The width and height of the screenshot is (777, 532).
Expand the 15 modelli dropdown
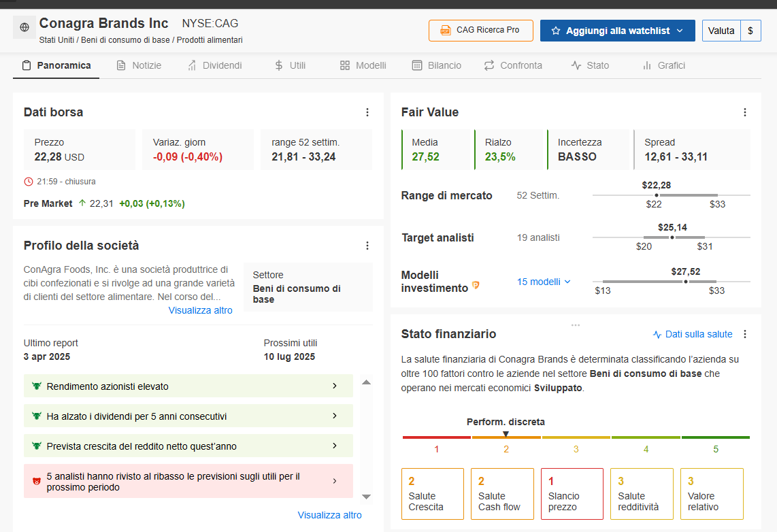(544, 282)
